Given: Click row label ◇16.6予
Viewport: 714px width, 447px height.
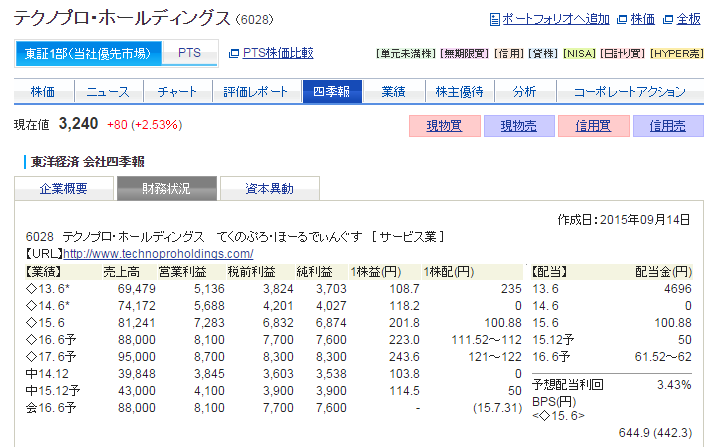Looking at the screenshot, I should point(51,340).
